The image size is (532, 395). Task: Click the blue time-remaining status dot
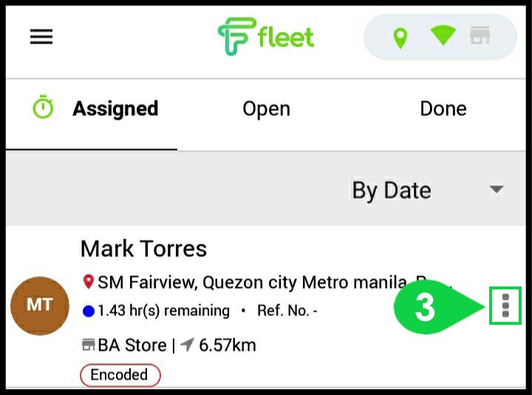click(x=89, y=311)
